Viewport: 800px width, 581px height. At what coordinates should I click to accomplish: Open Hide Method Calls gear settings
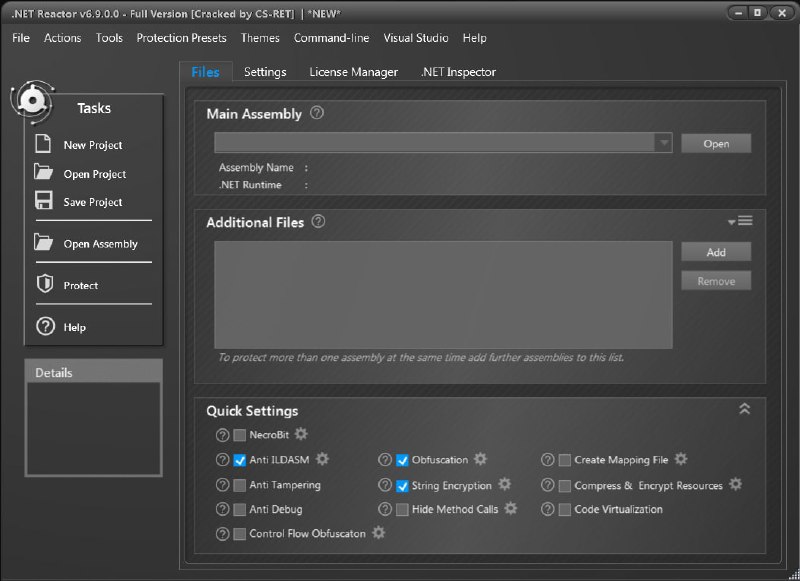[511, 508]
